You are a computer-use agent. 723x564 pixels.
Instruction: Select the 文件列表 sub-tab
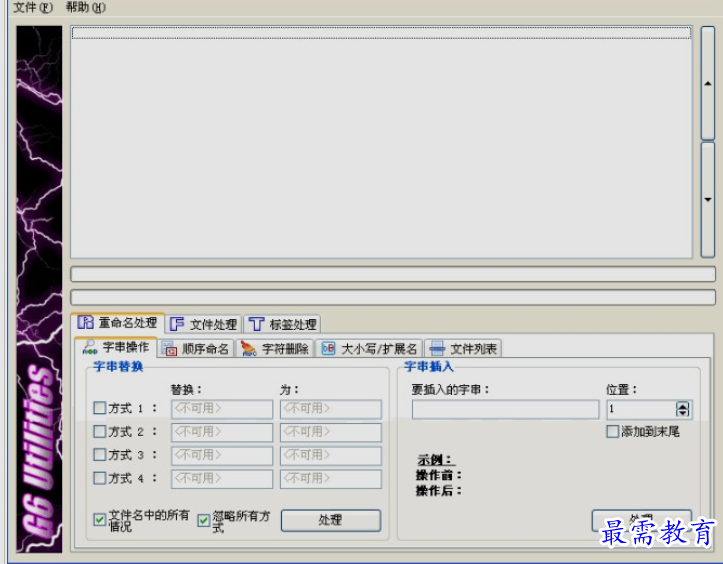[x=463, y=349]
